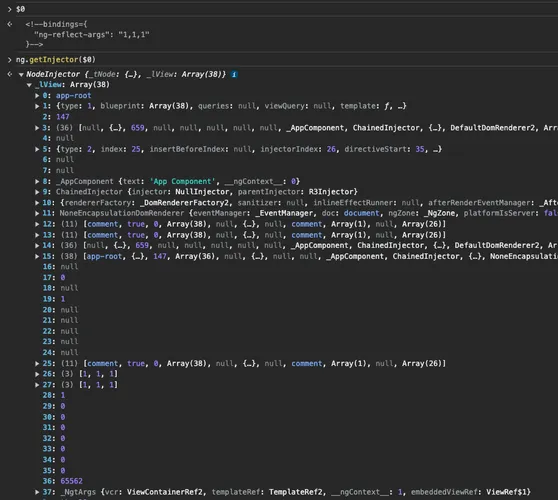Expand entry 15 array of 38 items
This screenshot has height=500, width=558.
click(x=37, y=256)
